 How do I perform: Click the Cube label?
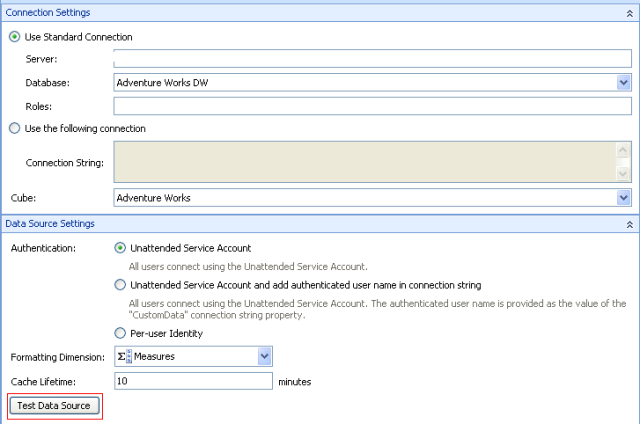23,198
